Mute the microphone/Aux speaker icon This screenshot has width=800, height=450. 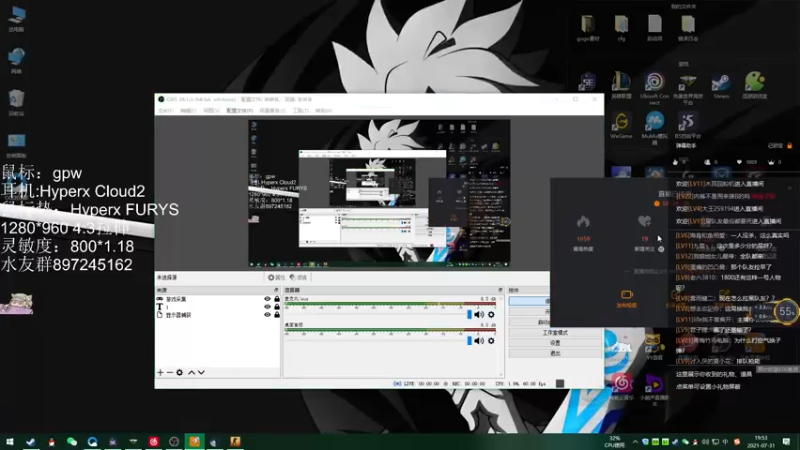click(479, 314)
